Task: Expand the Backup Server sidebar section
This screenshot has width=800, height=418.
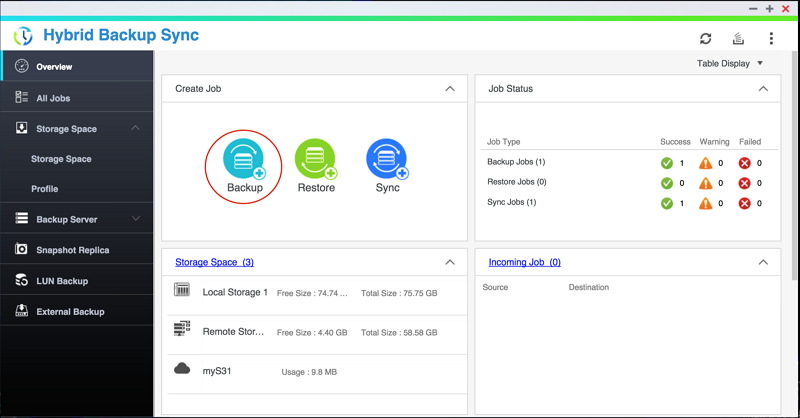Action: tap(136, 219)
